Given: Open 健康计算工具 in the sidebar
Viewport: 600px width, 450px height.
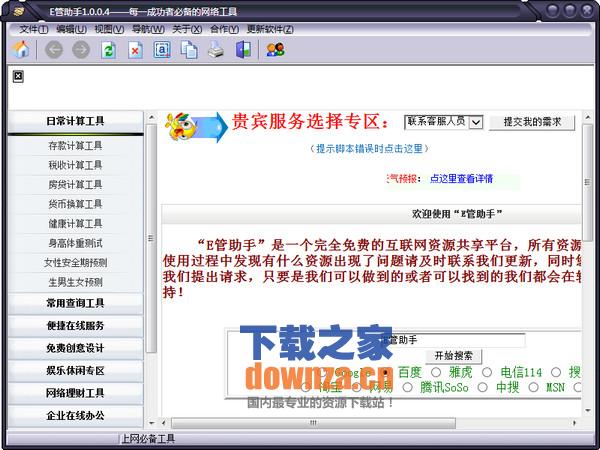Looking at the screenshot, I should point(75,224).
